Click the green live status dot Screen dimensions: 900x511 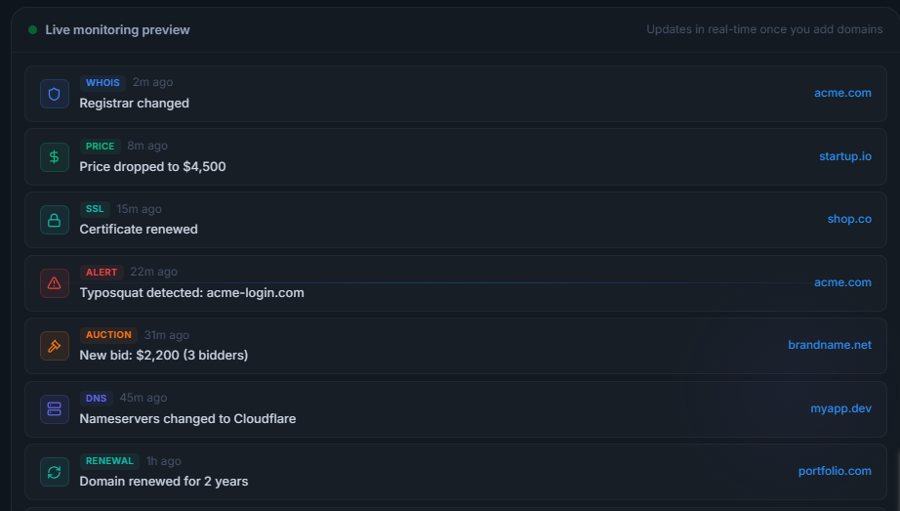pyautogui.click(x=33, y=30)
